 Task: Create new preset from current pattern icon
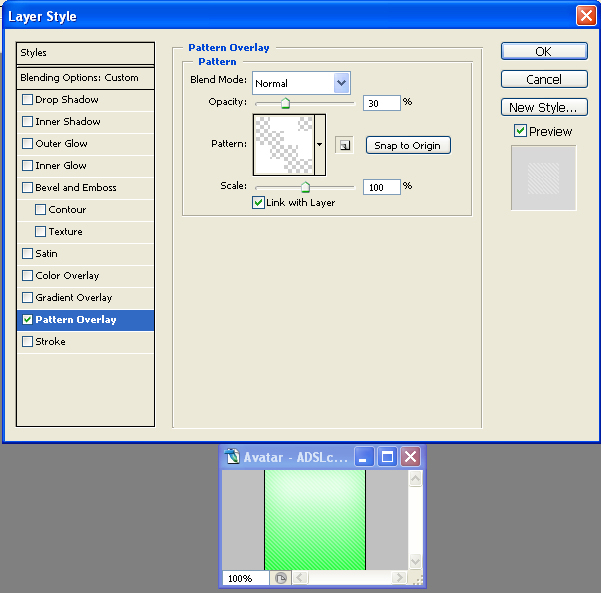[344, 145]
